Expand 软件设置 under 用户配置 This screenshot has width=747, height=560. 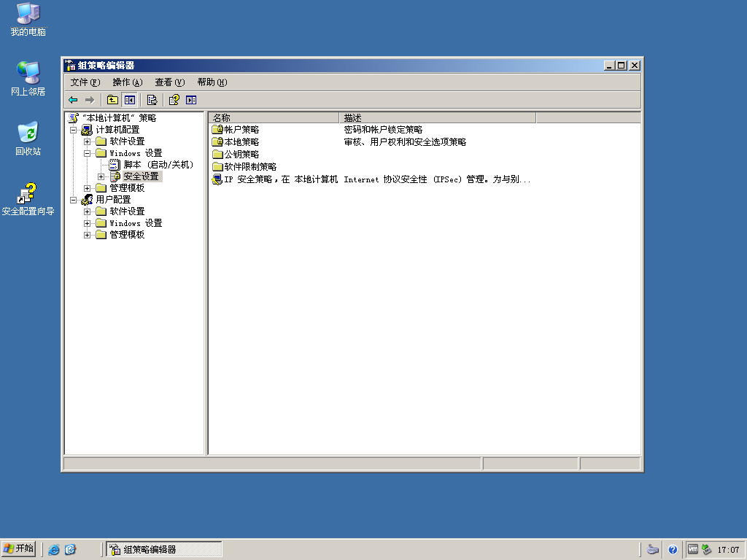(x=88, y=212)
